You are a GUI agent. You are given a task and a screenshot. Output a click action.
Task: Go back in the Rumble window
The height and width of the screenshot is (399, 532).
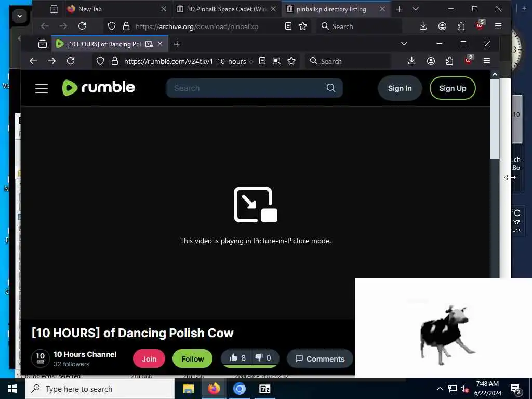pyautogui.click(x=33, y=61)
